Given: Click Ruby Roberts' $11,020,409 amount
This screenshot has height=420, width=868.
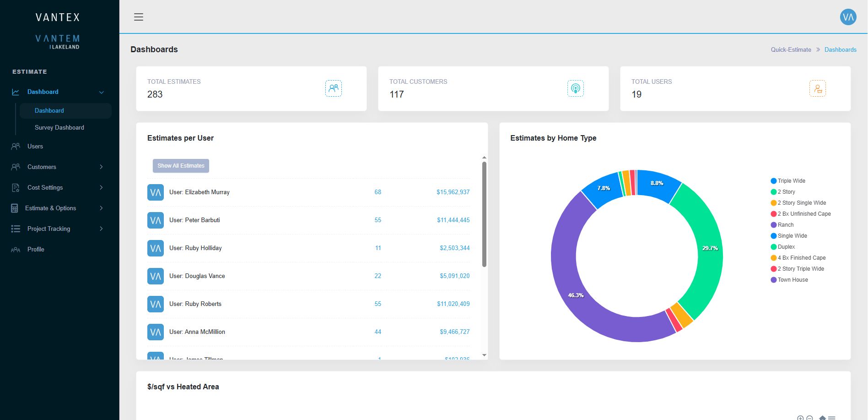Looking at the screenshot, I should [453, 304].
